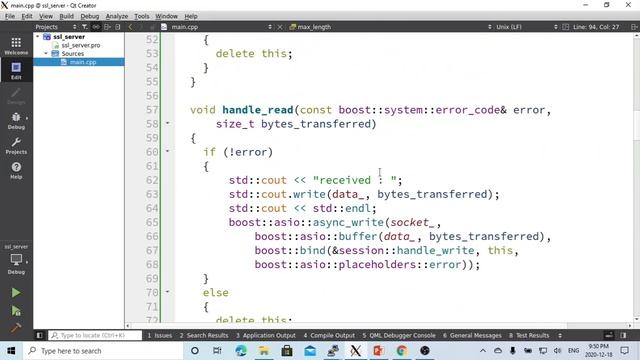Image resolution: width=640 pixels, height=360 pixels.
Task: Toggle left sidebar visibility
Action: point(39,336)
